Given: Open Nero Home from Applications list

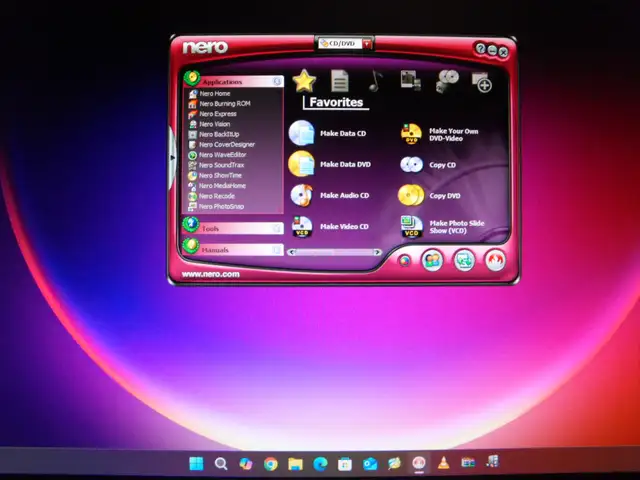Looking at the screenshot, I should click(210, 93).
